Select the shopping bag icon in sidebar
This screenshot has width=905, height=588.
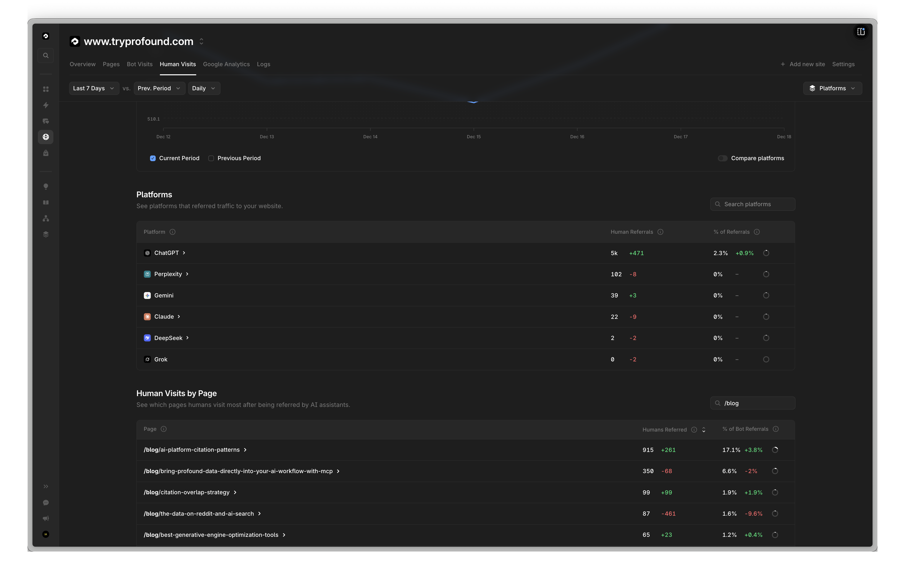point(46,153)
